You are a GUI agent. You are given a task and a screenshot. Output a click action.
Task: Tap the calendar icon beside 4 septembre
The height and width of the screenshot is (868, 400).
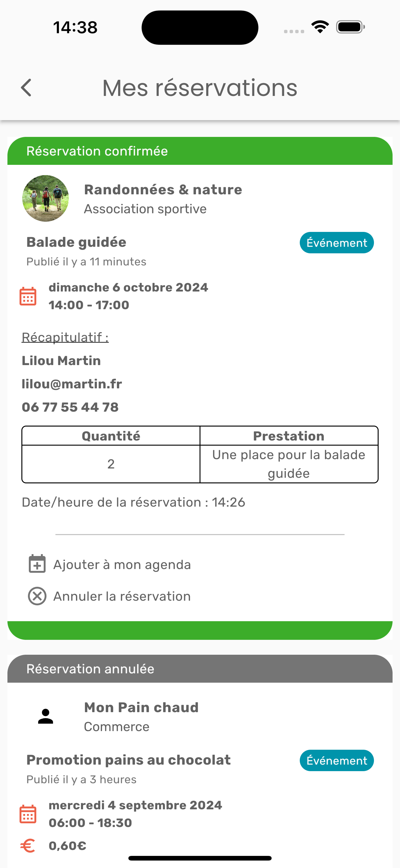[28, 814]
